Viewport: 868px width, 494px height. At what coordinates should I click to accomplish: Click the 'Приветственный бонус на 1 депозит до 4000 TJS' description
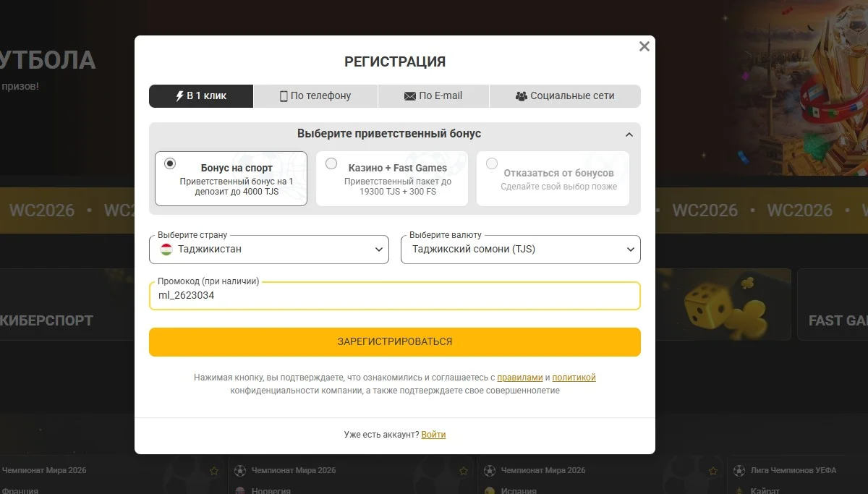(237, 187)
